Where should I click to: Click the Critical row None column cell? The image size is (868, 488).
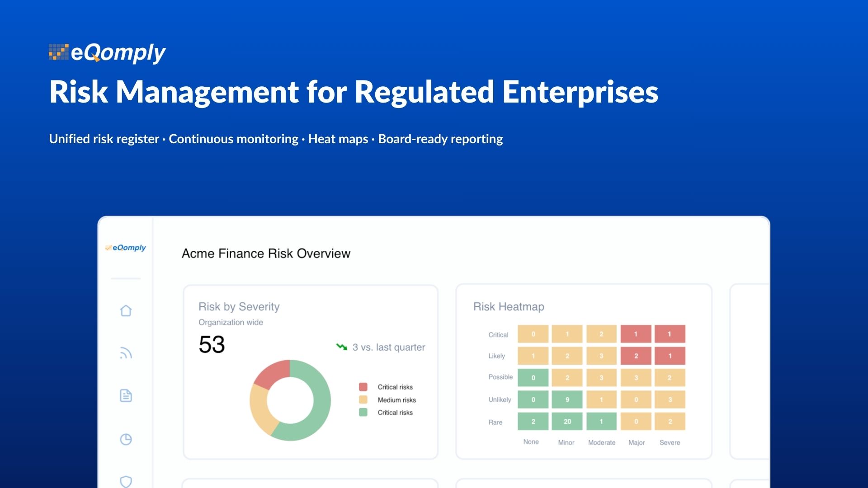[x=533, y=334]
